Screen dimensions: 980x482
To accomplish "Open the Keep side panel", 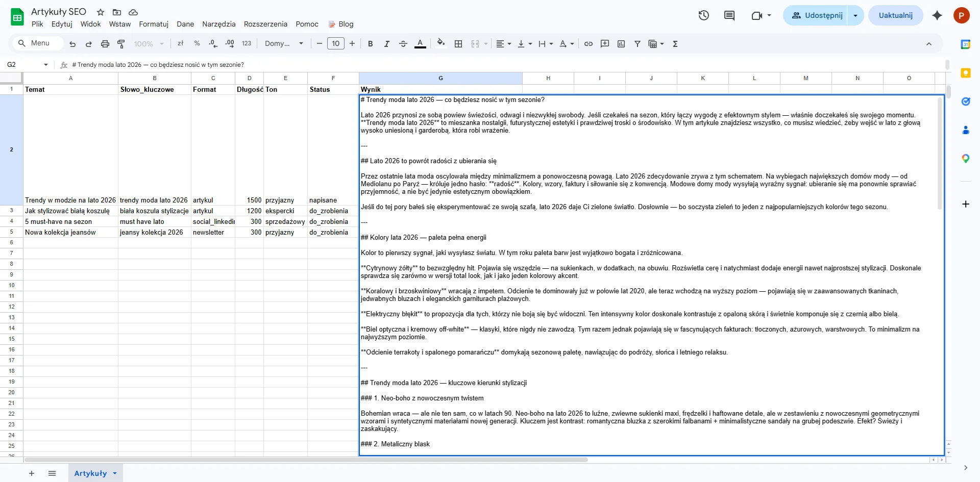I will point(966,73).
